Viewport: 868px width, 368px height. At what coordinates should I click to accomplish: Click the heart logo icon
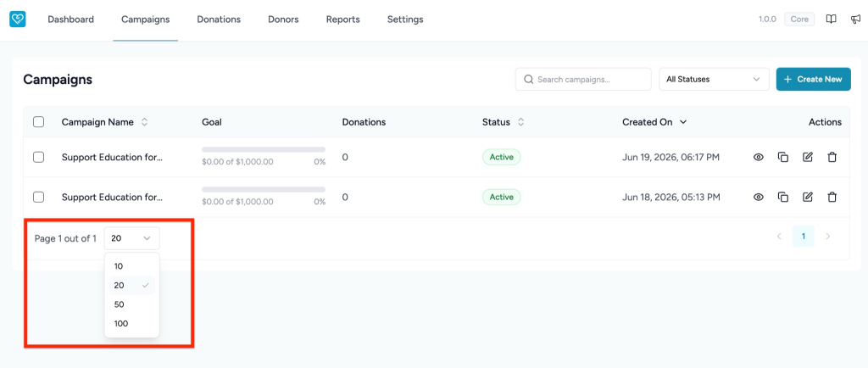coord(18,20)
